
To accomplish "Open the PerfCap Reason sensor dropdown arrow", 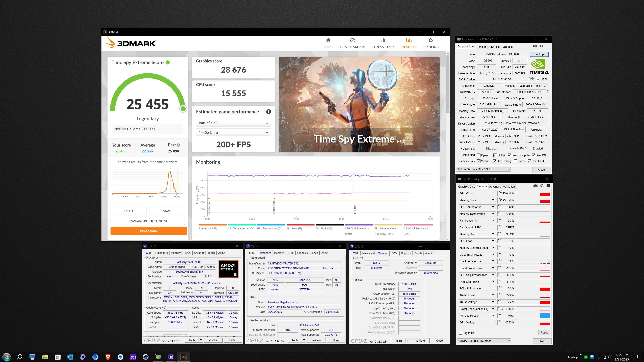I will point(493,316).
